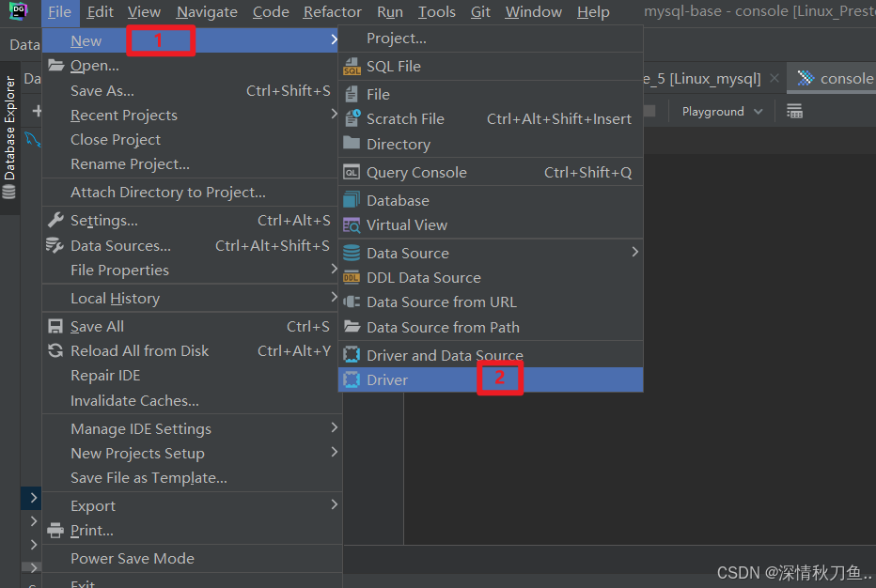Select New in the File menu
The image size is (876, 588).
point(191,40)
